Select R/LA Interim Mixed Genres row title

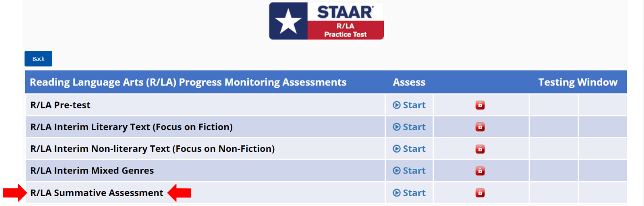[x=92, y=170]
